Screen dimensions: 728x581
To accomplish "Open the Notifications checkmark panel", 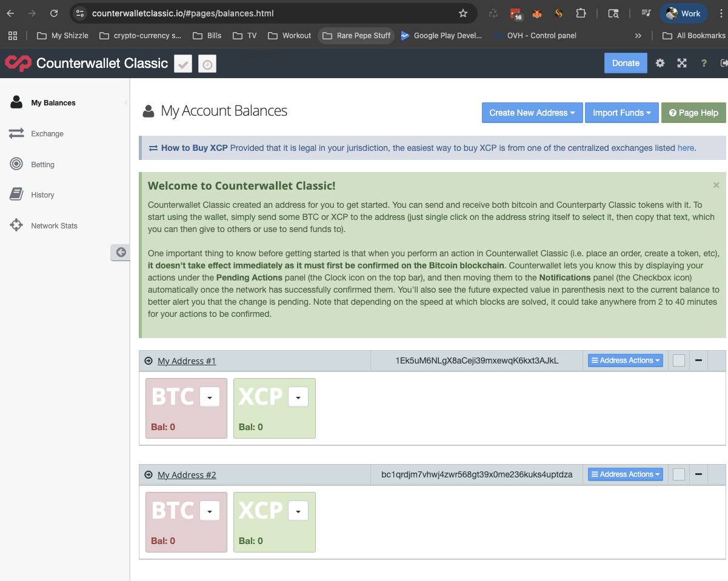I will [183, 64].
